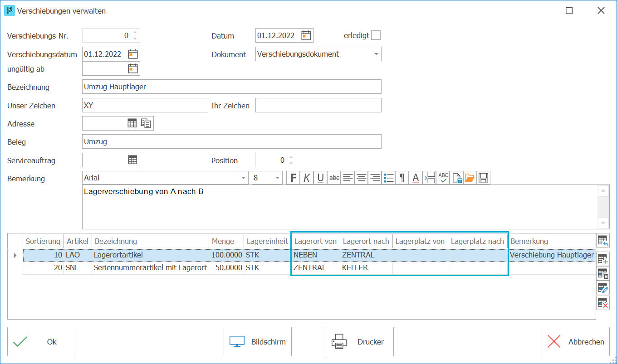
Task: Increase the Verschiebungs-Nr. value by one
Action: 135,32
